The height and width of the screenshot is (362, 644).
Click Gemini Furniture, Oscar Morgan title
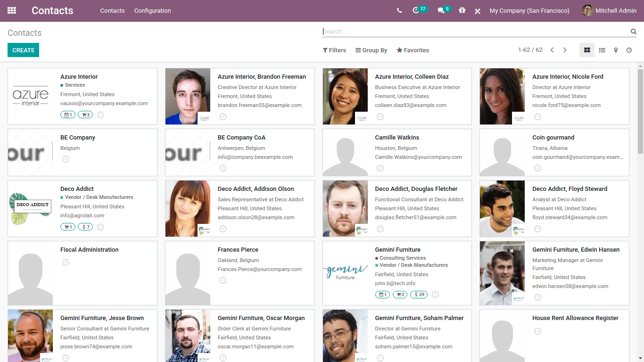pos(261,318)
